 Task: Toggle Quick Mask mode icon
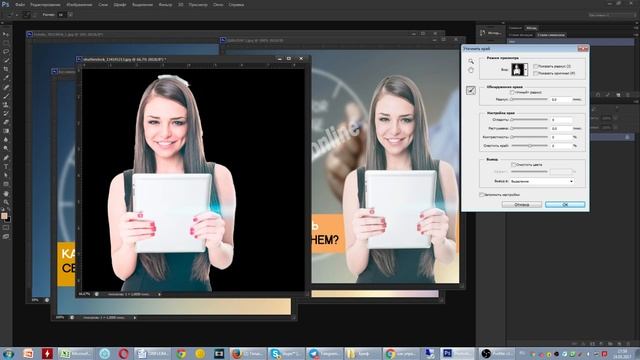(x=6, y=227)
